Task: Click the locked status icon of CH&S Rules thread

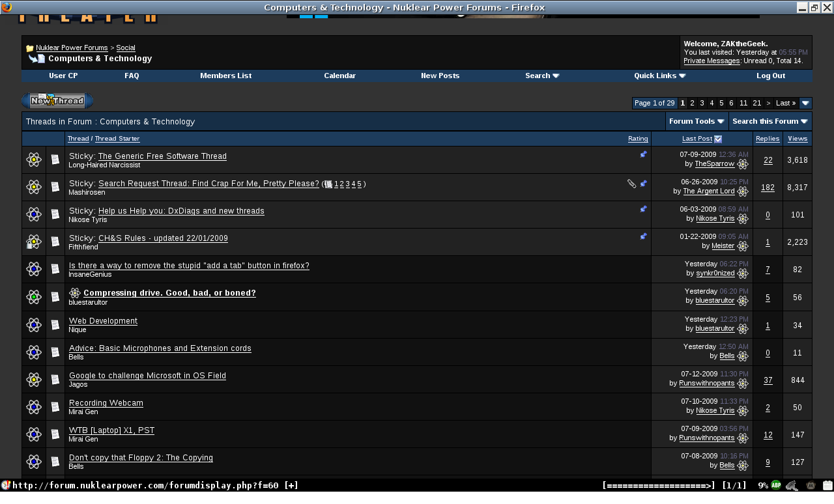Action: pos(34,242)
